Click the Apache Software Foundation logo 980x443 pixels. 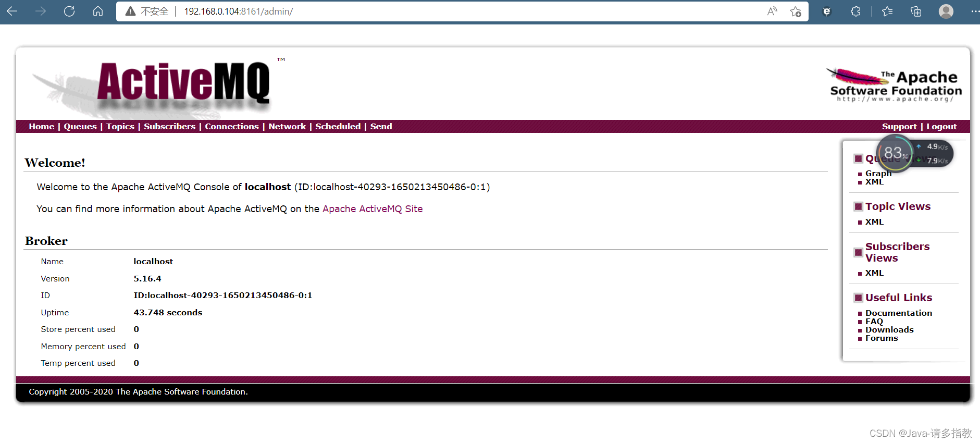894,85
